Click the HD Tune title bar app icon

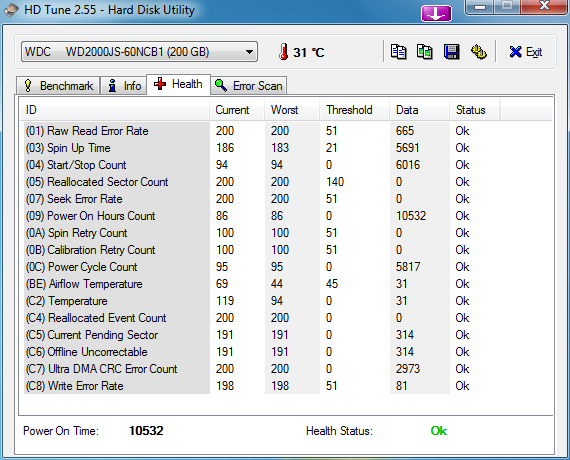(11, 10)
